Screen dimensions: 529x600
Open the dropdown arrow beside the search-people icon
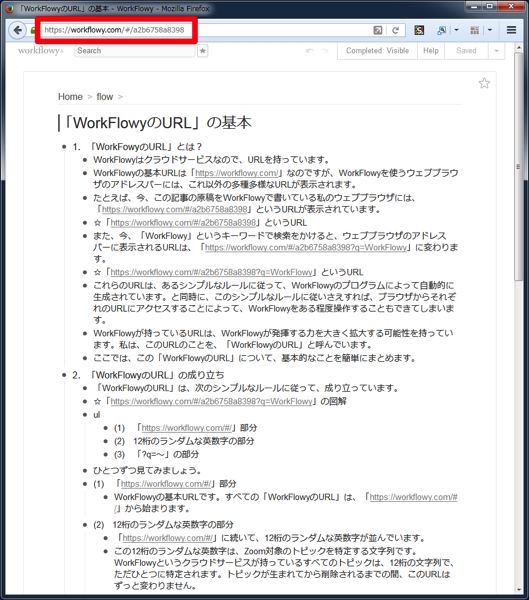[456, 30]
